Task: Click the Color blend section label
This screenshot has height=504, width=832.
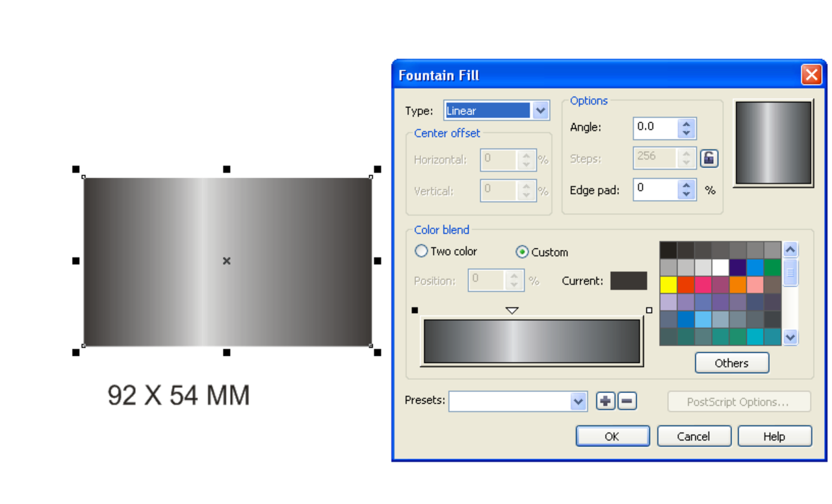Action: pos(441,230)
